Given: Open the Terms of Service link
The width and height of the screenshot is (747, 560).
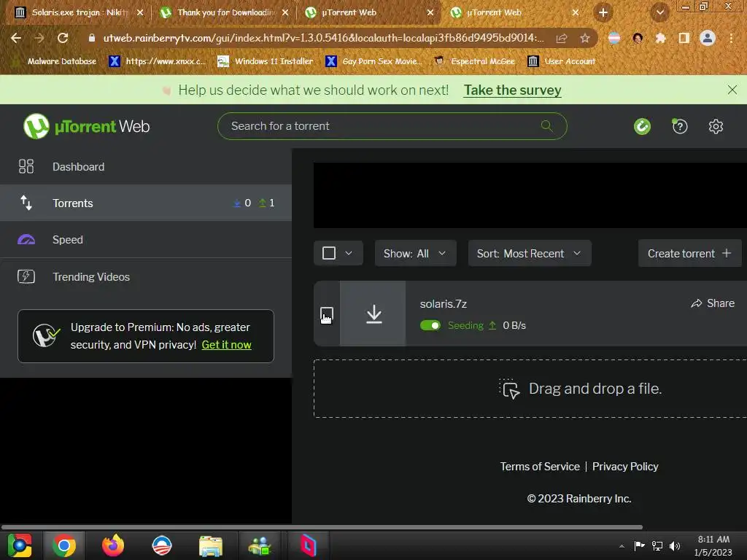Looking at the screenshot, I should point(540,466).
